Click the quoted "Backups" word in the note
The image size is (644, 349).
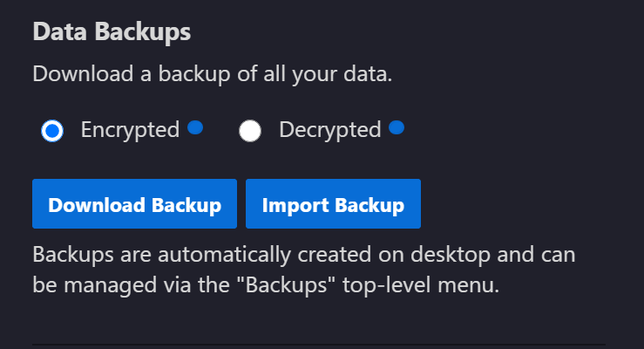(x=286, y=284)
